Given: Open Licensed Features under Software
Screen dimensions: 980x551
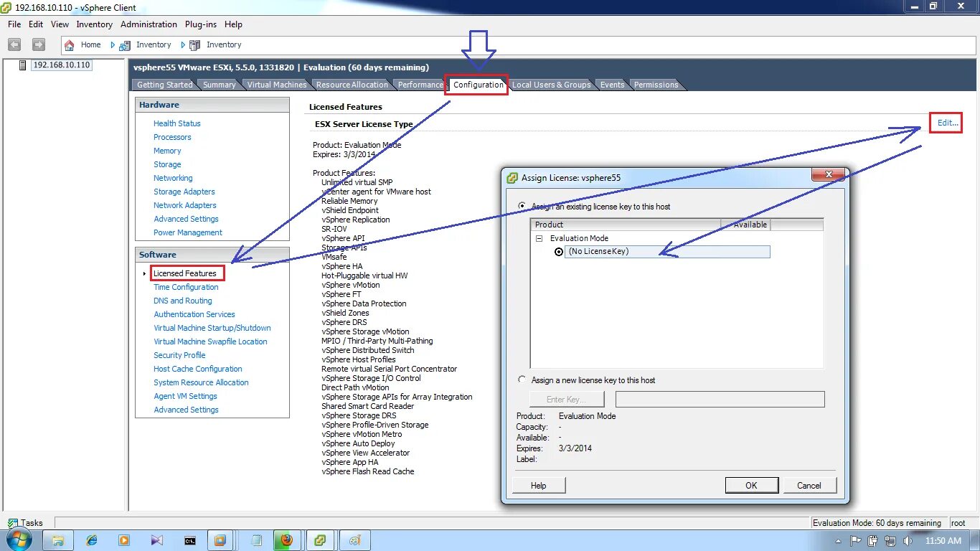Looking at the screenshot, I should 185,273.
